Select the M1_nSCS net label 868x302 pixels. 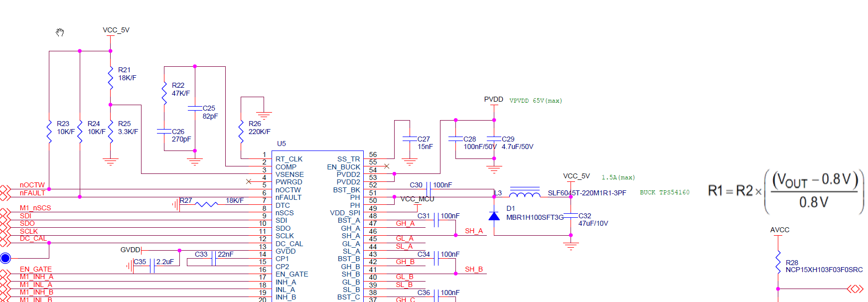point(35,208)
